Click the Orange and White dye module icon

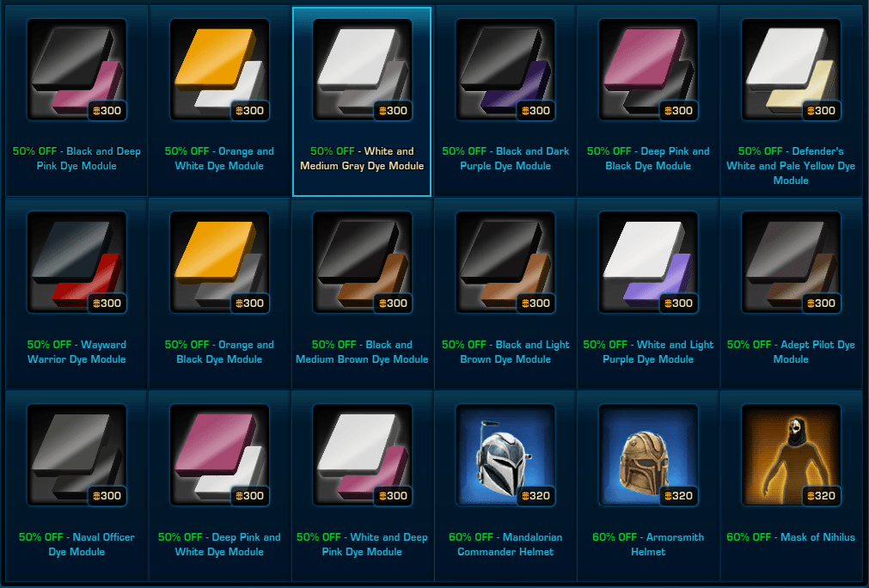[219, 70]
